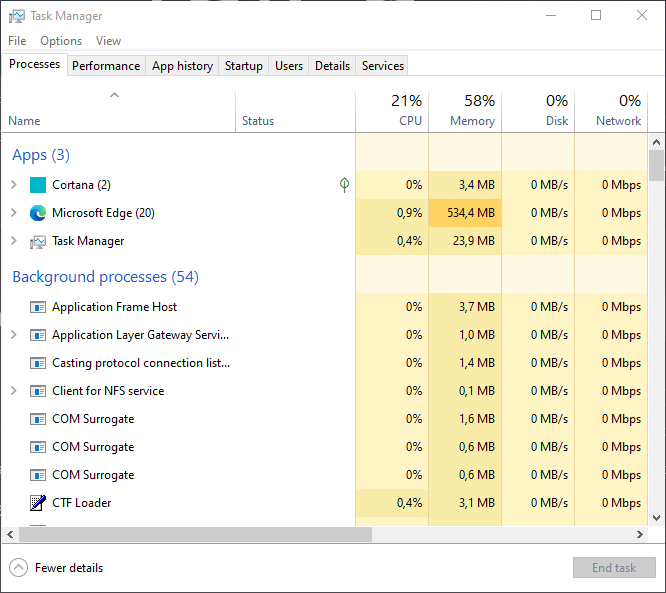Open the File menu
The image size is (666, 593).
17,41
